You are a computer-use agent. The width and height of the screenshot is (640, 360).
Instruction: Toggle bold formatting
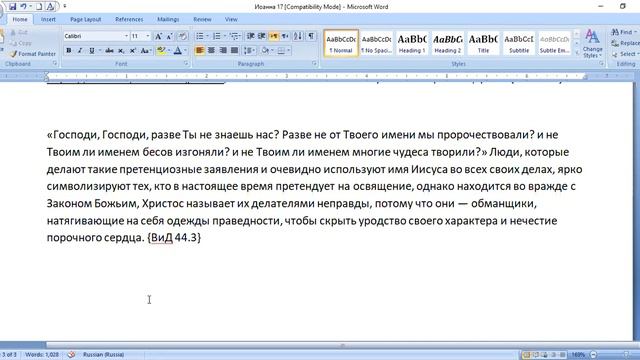point(69,51)
